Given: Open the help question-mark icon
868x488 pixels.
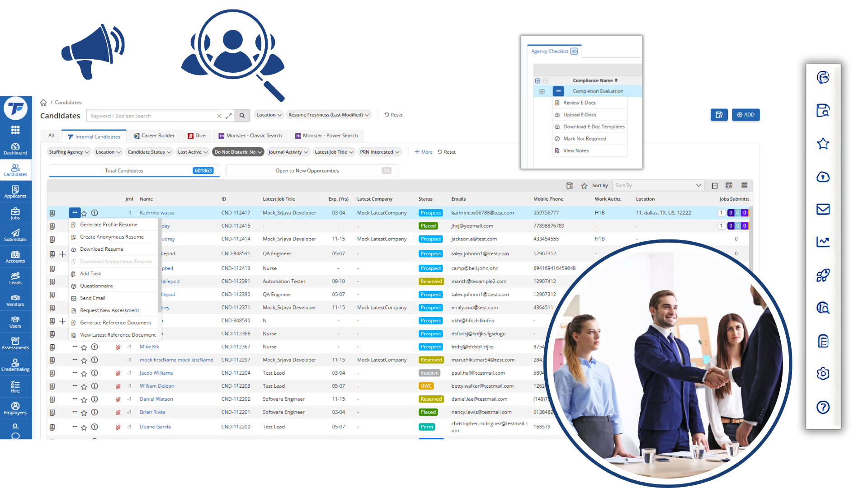Looking at the screenshot, I should [823, 408].
